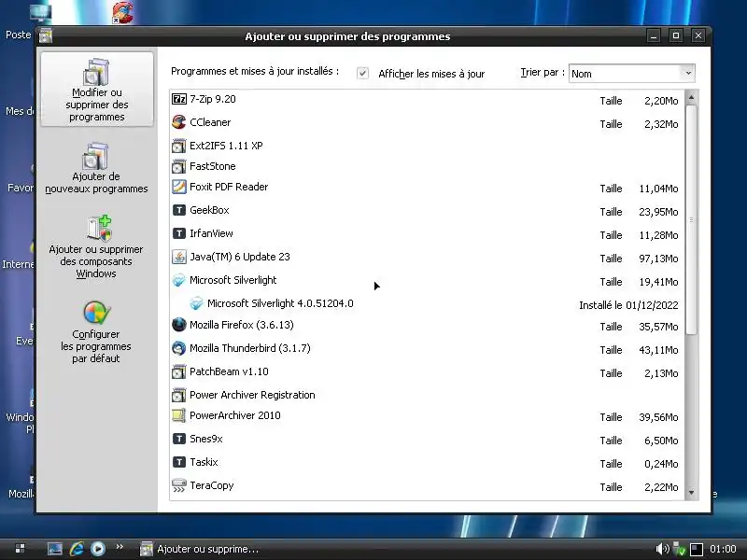
Task: Click the vertical scrollbar thumb of program list
Action: 691,219
